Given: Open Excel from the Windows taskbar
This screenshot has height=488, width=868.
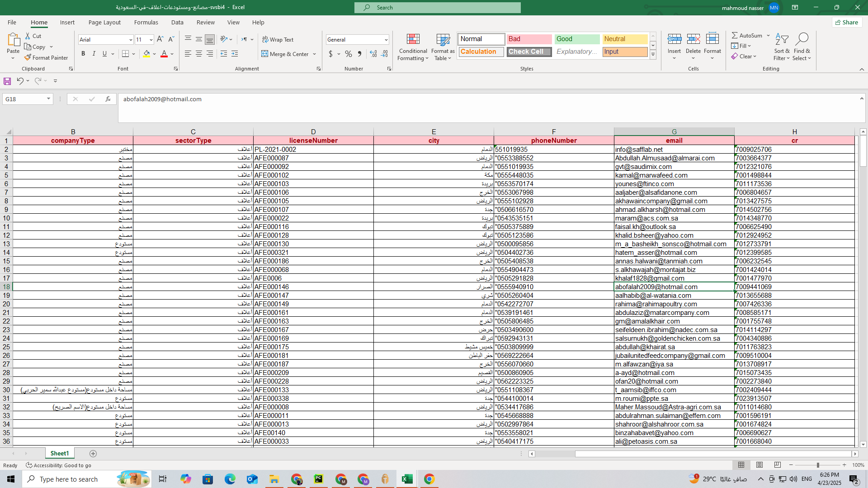Looking at the screenshot, I should point(407,479).
